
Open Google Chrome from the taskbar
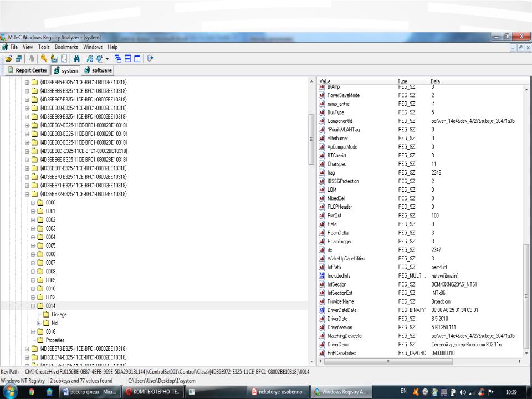coord(32,392)
